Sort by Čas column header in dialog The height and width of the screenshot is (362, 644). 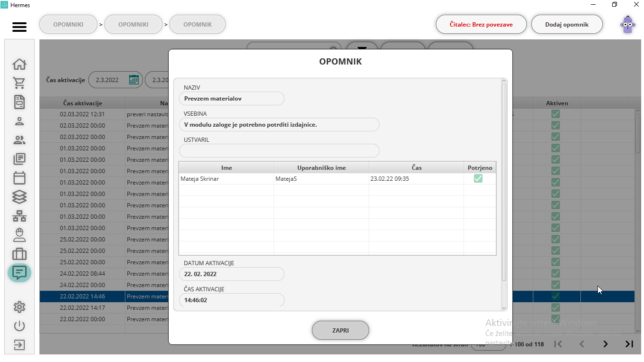(417, 167)
